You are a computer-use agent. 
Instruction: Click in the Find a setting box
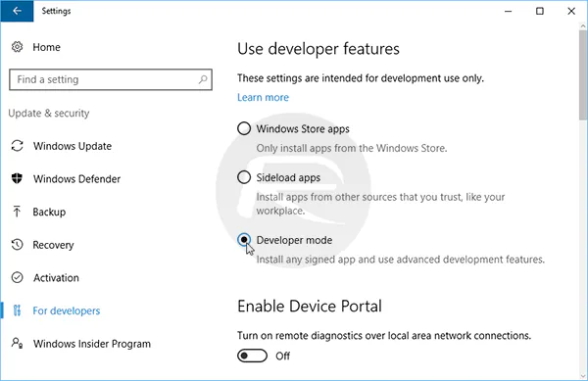click(111, 79)
